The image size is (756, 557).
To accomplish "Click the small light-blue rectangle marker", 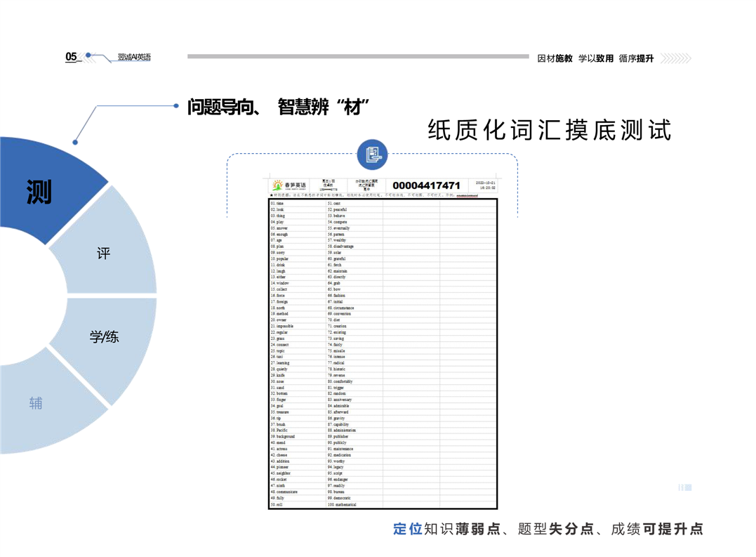I will coord(685,487).
